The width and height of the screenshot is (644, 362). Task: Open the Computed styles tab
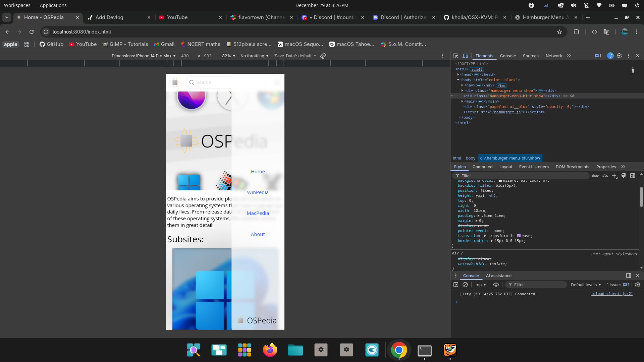coord(482,167)
